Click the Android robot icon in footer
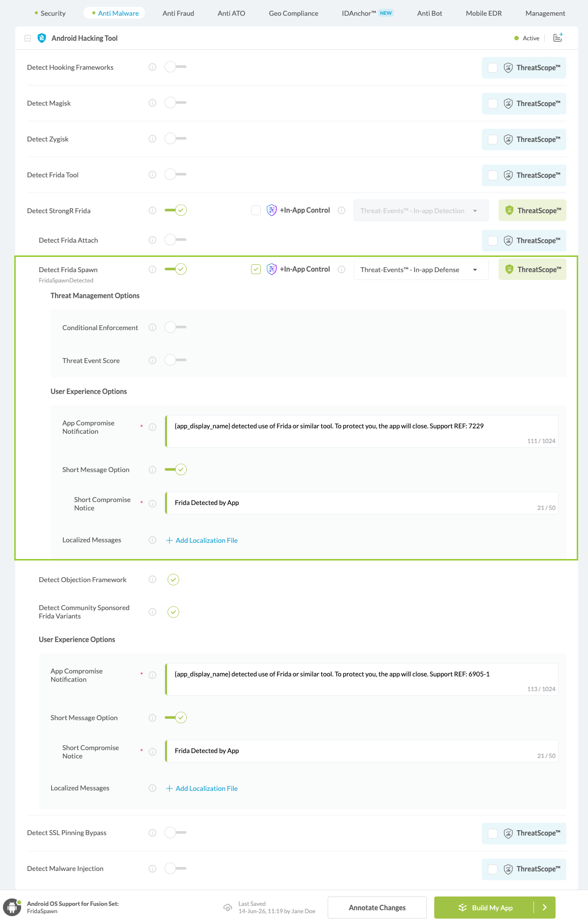 [x=12, y=907]
